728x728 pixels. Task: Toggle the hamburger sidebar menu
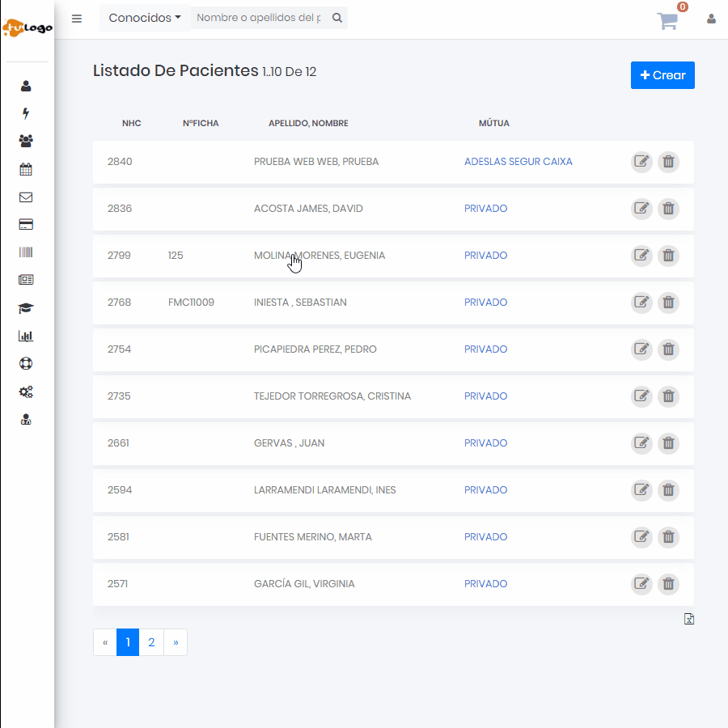[77, 19]
